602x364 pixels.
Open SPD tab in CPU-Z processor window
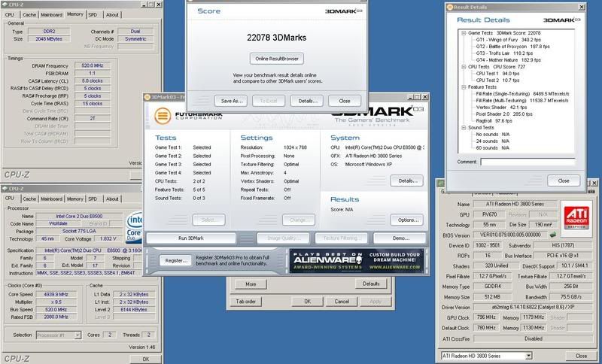coord(93,199)
